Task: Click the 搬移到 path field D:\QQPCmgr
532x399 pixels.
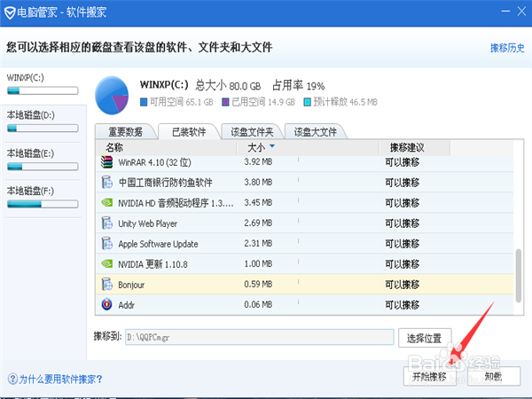Action: tap(260, 337)
